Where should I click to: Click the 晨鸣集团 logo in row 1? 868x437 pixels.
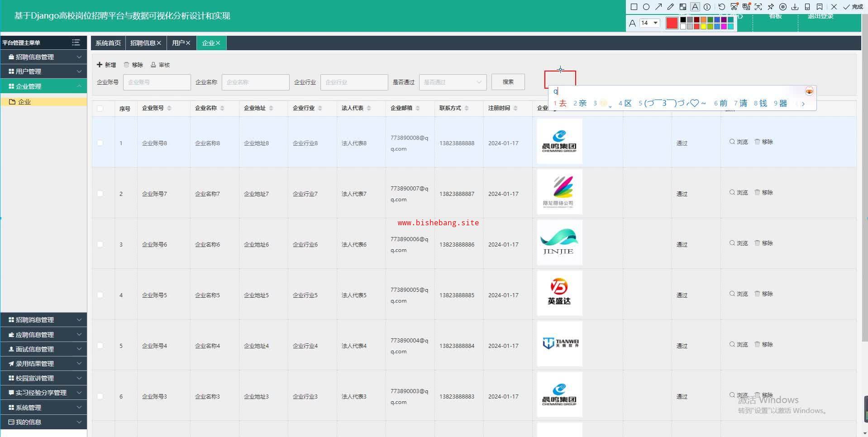pyautogui.click(x=559, y=142)
